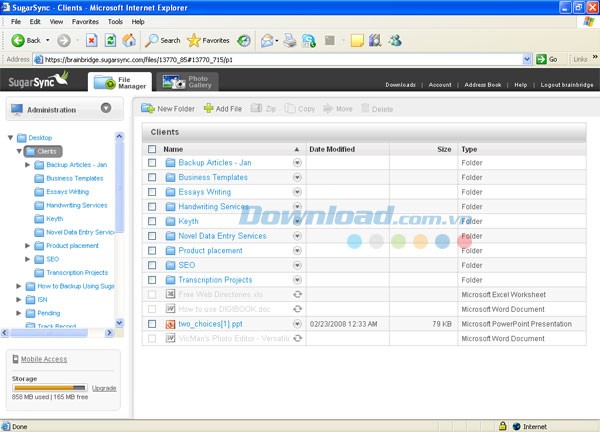Click the browser Refresh icon
600x432 pixels.
[110, 41]
